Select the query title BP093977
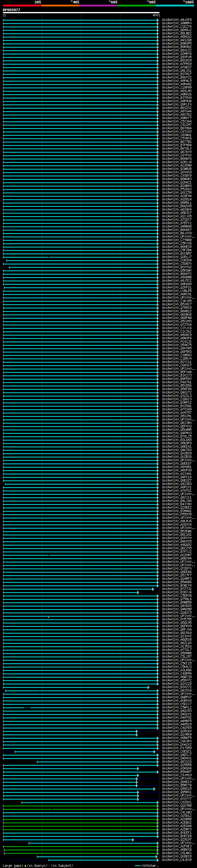This screenshot has height=868, width=197. (11, 10)
